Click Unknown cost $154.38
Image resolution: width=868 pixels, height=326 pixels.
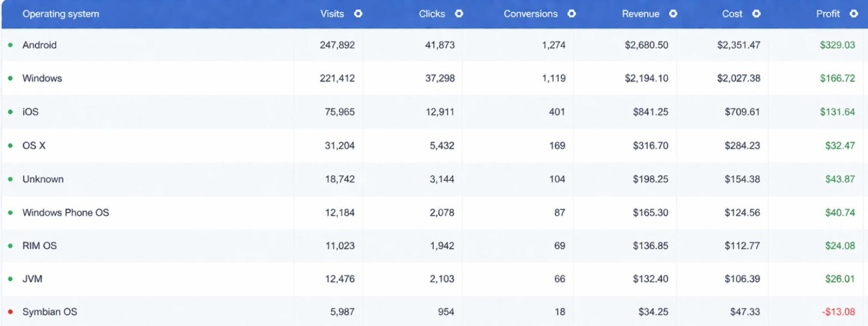tap(742, 179)
